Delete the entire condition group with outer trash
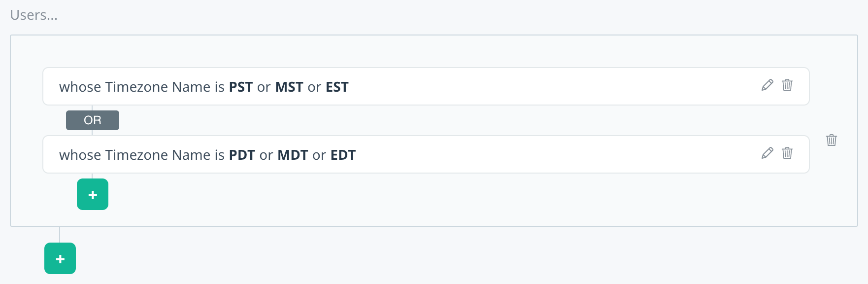Viewport: 868px width, 284px height. (832, 140)
